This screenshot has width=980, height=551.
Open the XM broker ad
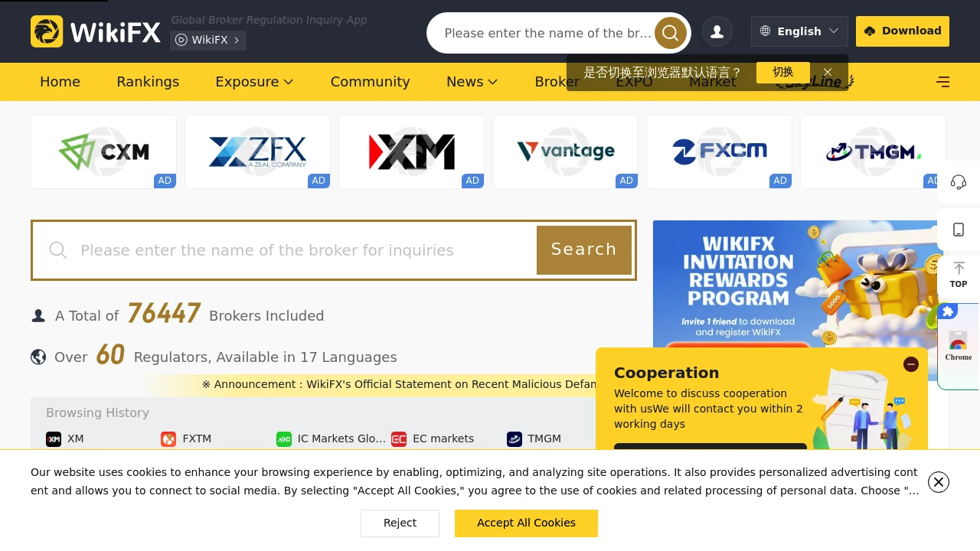click(411, 152)
